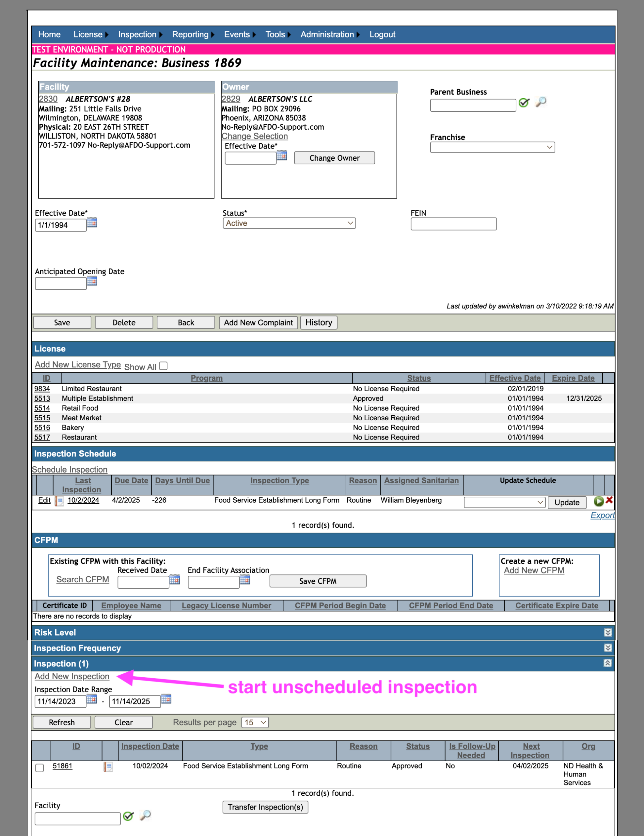Click the FEIN input field

(453, 224)
